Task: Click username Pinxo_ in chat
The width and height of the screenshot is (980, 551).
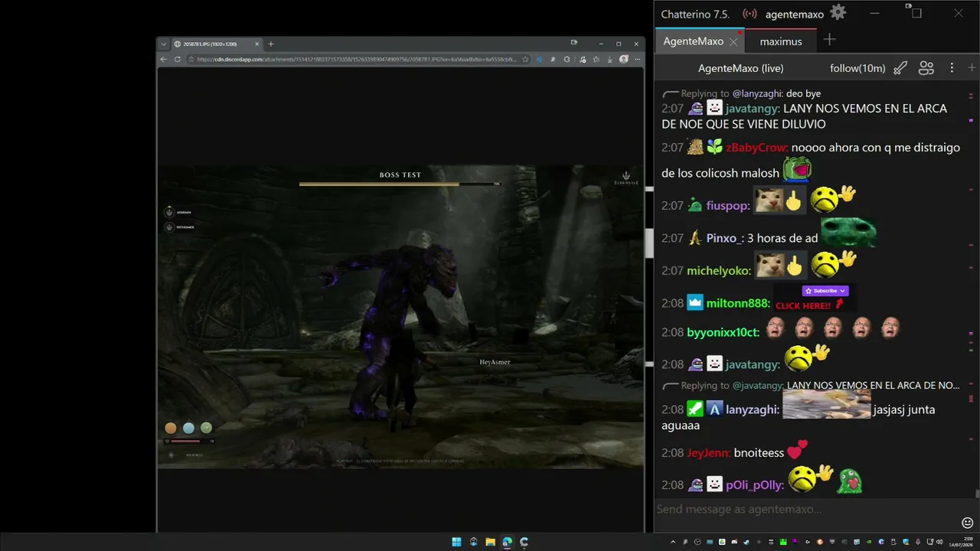Action: click(725, 238)
